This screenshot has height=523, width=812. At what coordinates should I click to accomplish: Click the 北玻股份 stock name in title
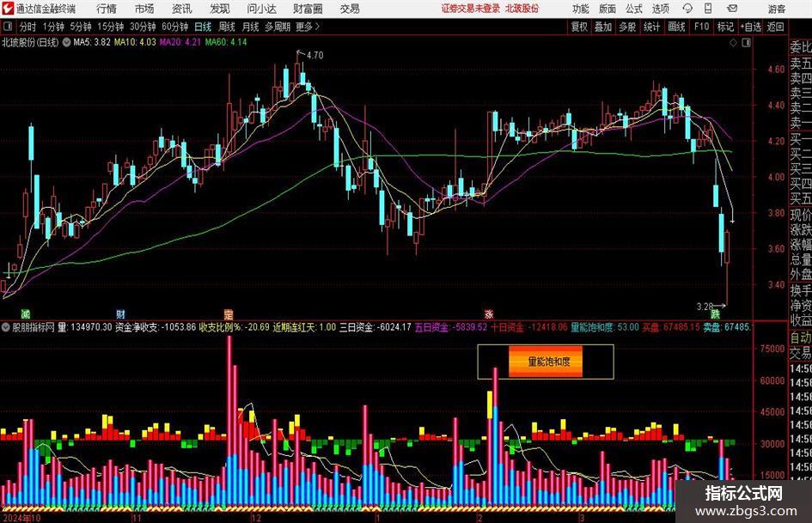point(522,9)
